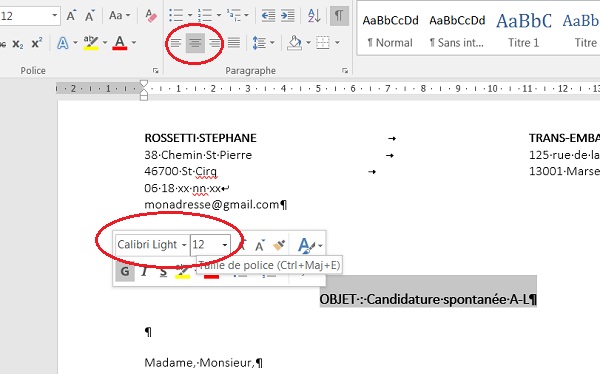
Task: Expand numbering style dropdown
Action: 218,16
